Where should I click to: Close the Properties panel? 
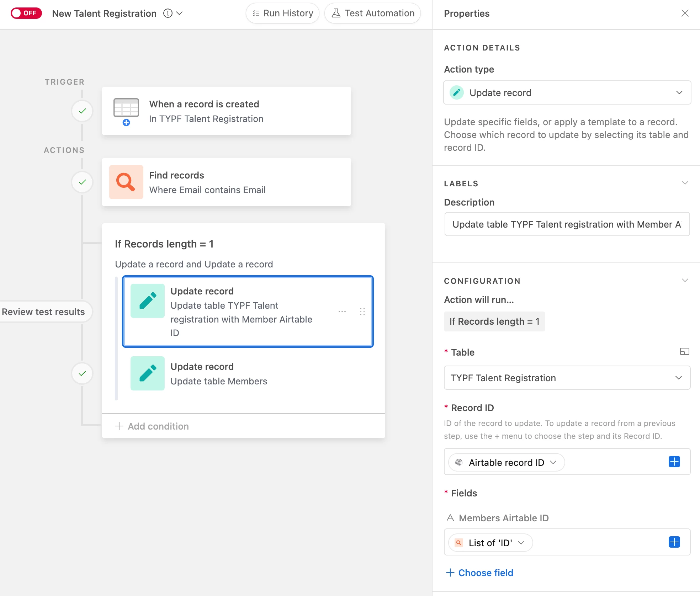pos(685,13)
